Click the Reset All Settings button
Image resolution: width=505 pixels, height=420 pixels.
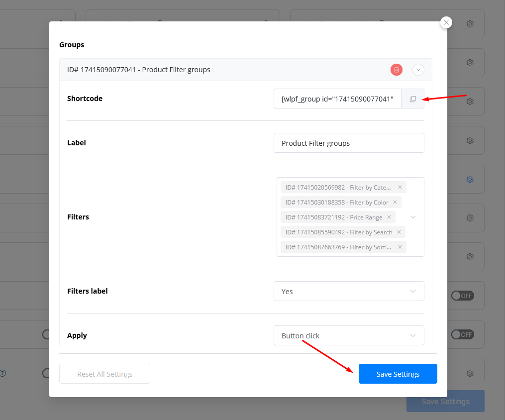[x=104, y=374]
